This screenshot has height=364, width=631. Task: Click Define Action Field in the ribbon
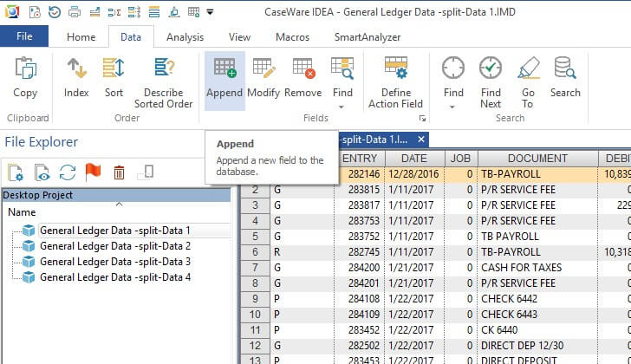point(395,82)
